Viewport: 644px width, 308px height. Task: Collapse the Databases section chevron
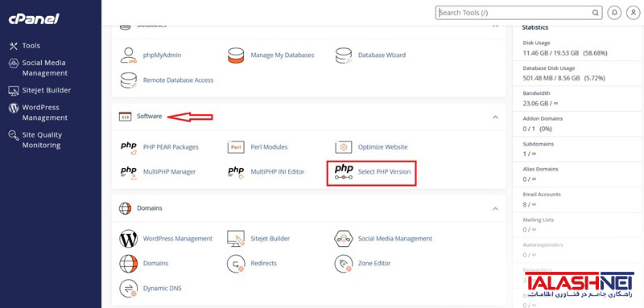(x=495, y=26)
